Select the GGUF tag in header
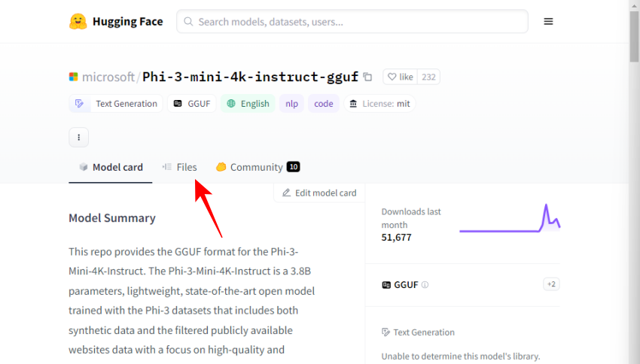The image size is (640, 364). pos(191,104)
